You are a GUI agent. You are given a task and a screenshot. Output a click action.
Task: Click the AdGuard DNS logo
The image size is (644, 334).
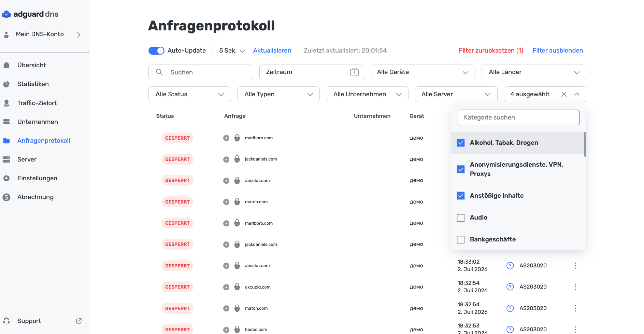pyautogui.click(x=30, y=14)
